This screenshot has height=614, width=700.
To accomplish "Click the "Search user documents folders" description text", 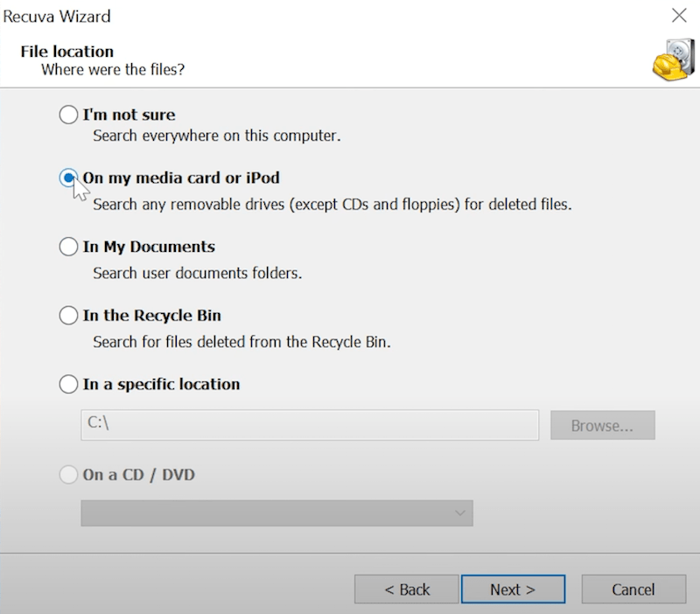I will coord(198,273).
